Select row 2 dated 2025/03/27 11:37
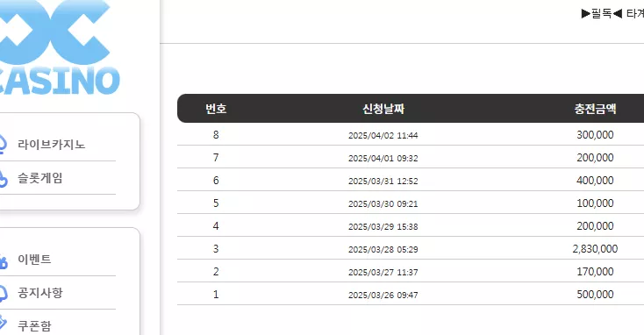The height and width of the screenshot is (335, 644). (x=411, y=271)
